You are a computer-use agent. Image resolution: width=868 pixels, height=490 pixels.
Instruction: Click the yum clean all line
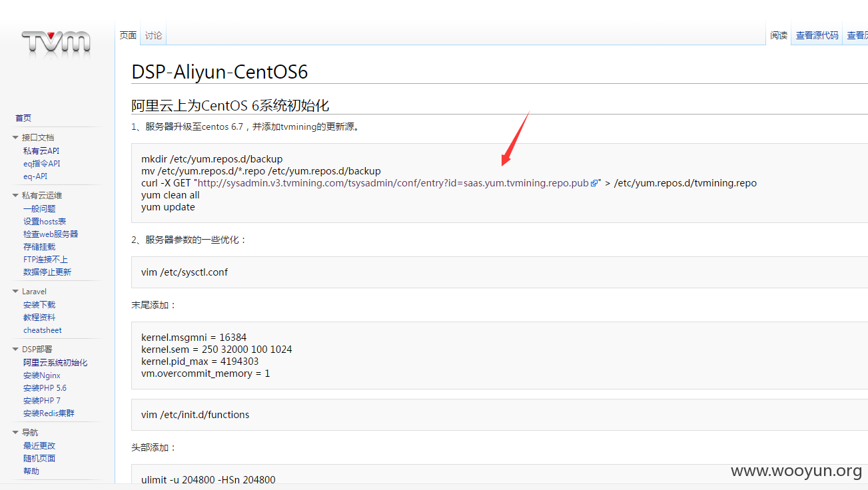pos(171,195)
